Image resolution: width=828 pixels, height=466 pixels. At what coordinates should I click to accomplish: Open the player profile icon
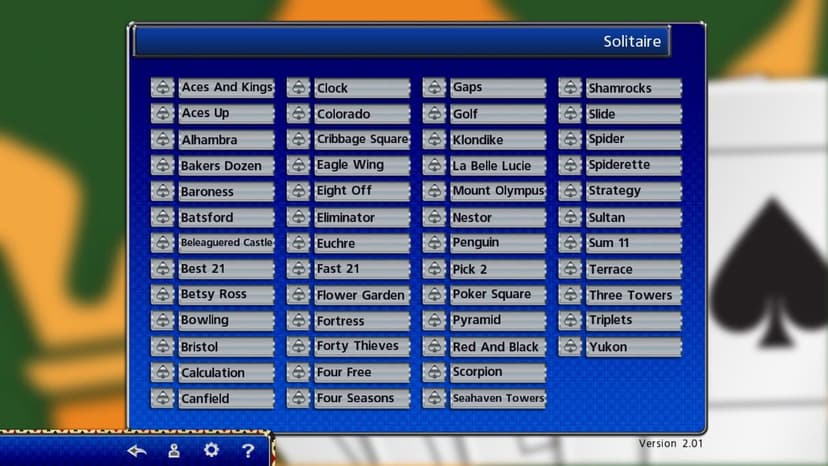[174, 451]
